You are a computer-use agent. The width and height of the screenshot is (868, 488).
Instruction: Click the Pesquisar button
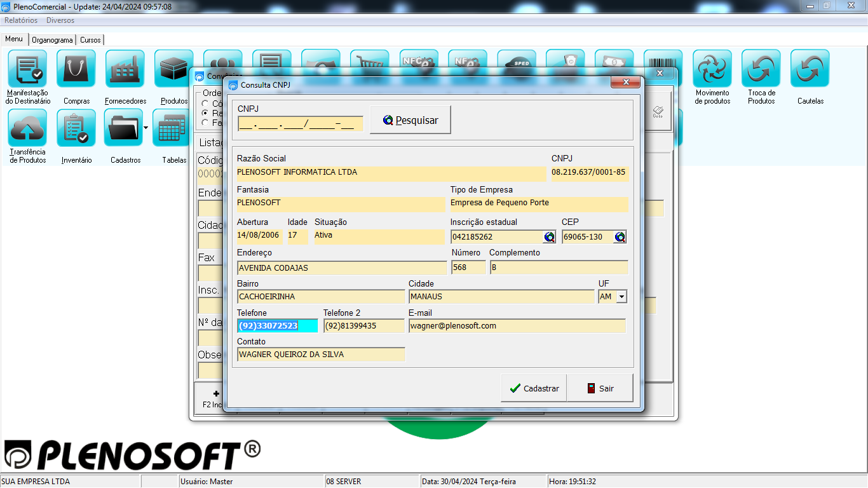point(410,120)
